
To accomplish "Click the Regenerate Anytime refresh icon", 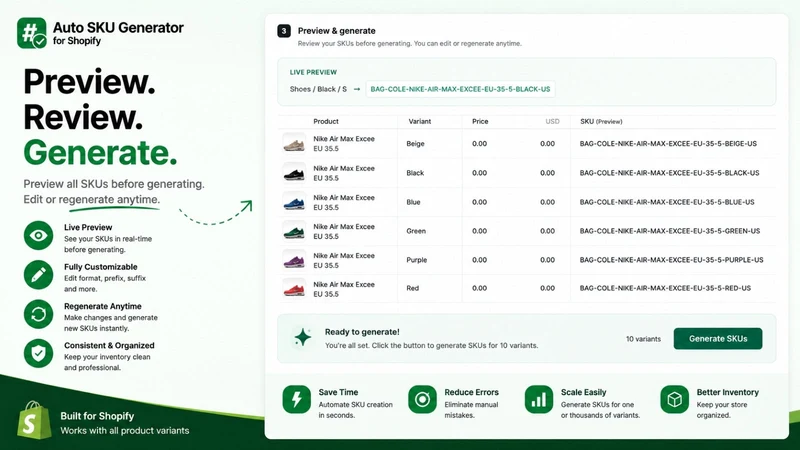I will tap(38, 314).
